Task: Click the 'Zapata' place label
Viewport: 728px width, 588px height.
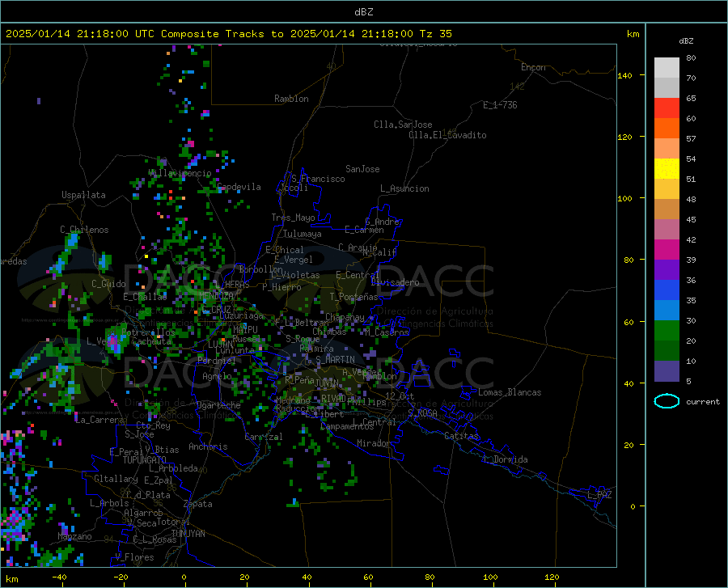Action: (x=198, y=504)
